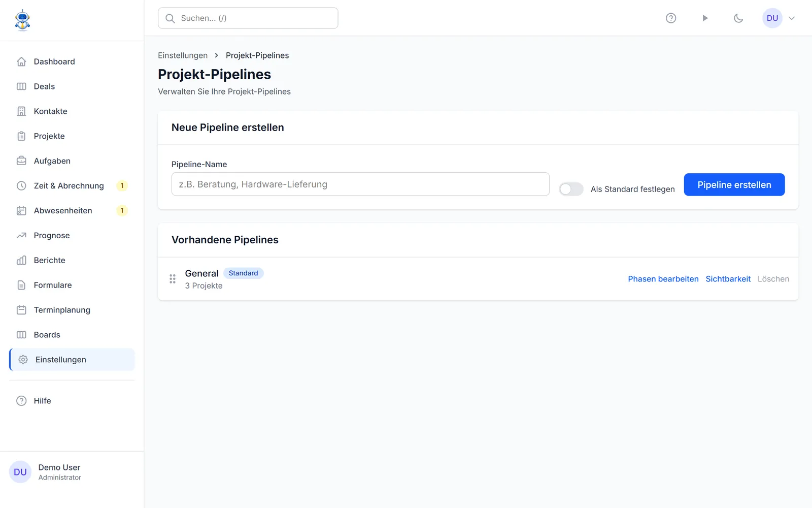
Task: Click the Einstellungen gear icon
Action: click(23, 360)
